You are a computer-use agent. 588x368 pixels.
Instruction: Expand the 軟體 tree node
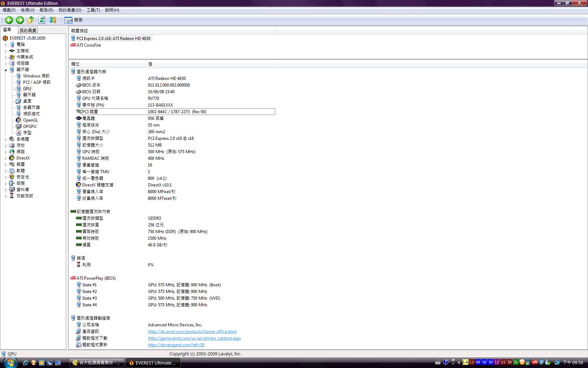coord(6,171)
